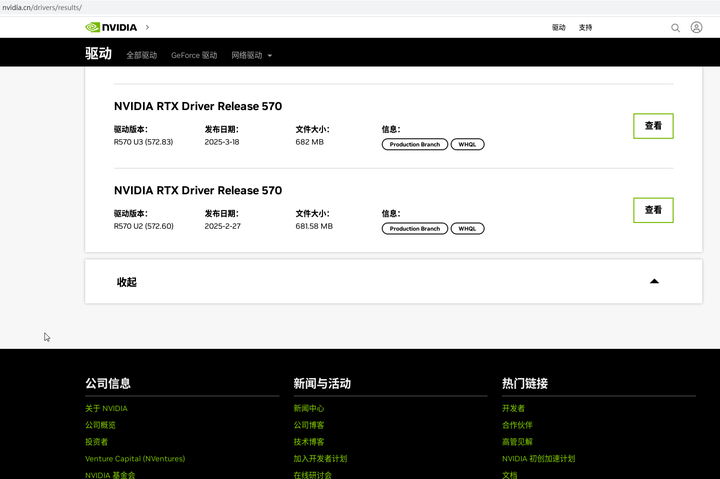Open the 加入开发者计划 footer link

320,458
